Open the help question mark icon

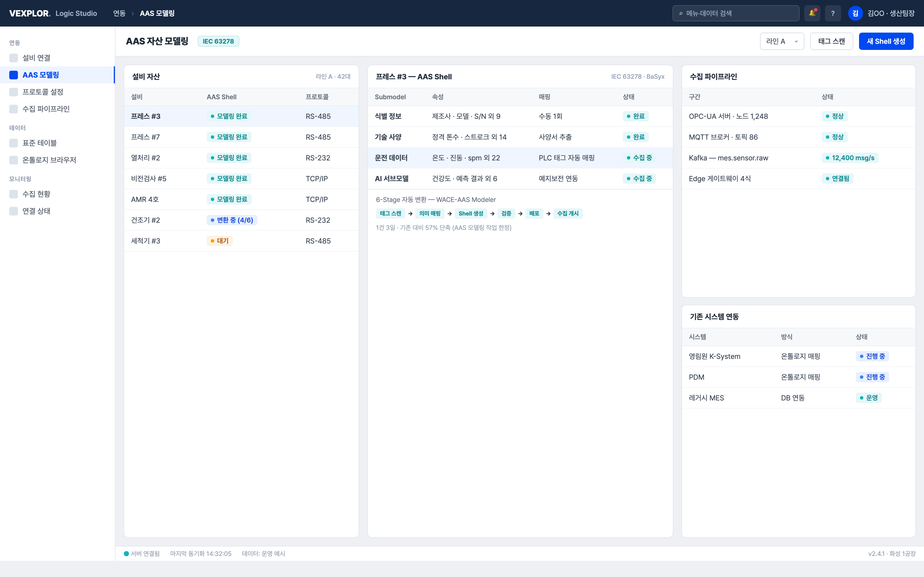(x=833, y=13)
